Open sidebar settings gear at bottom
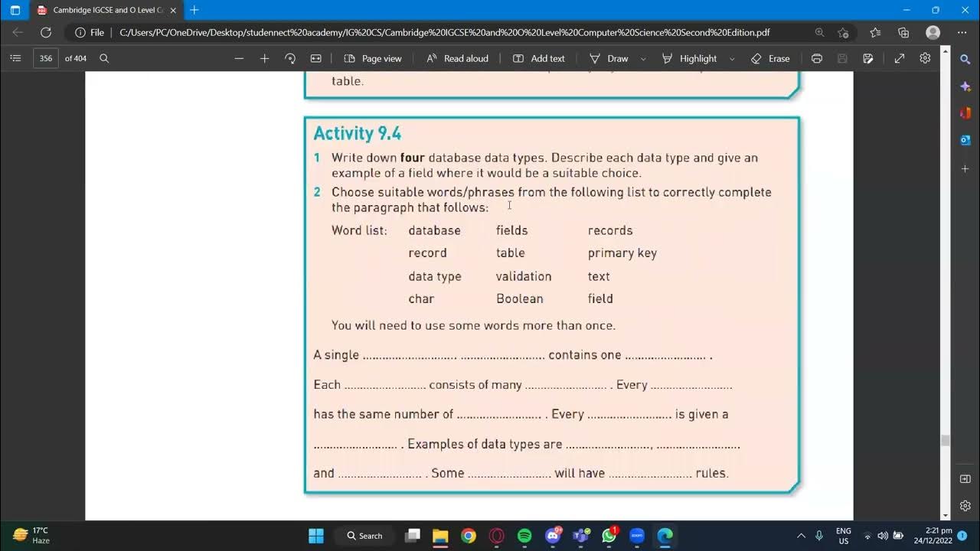This screenshot has width=980, height=551. [965, 506]
